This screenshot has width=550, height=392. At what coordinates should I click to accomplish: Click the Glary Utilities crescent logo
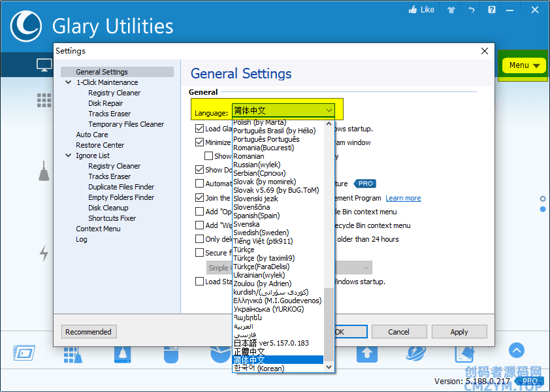click(x=26, y=27)
